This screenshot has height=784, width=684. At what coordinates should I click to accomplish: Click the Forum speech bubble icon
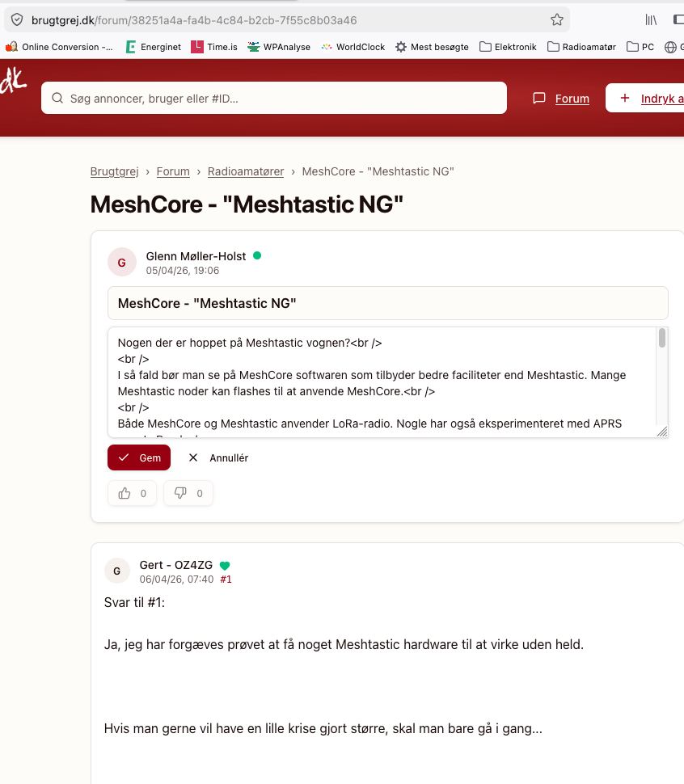point(539,98)
